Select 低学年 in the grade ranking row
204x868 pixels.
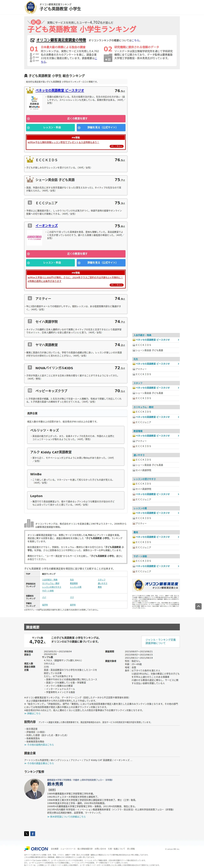[x=45, y=605]
